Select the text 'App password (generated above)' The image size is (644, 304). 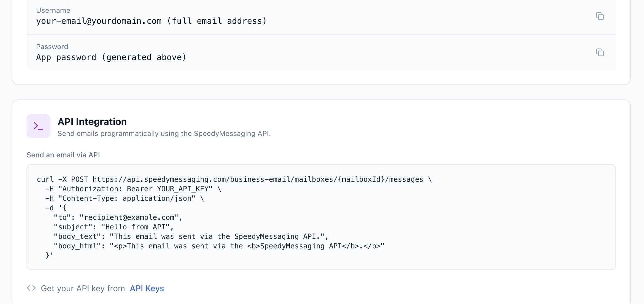[x=111, y=57]
